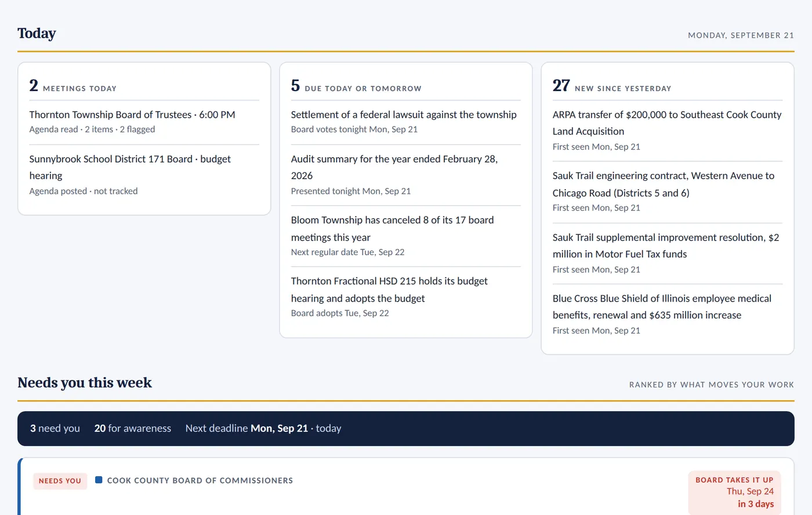
Task: Open Thornton Fractional HSD 215 budget hearing item
Action: tap(389, 289)
